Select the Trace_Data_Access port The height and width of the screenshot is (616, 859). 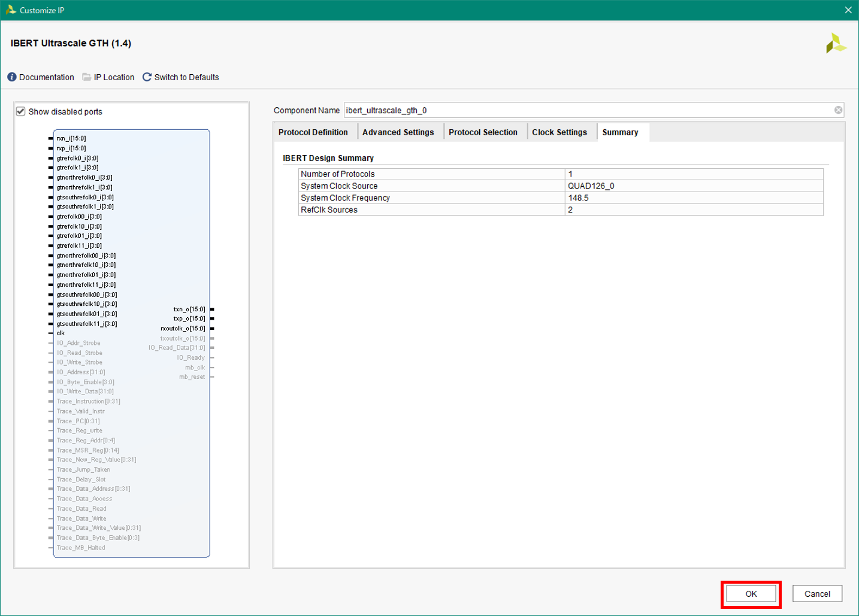coord(84,499)
